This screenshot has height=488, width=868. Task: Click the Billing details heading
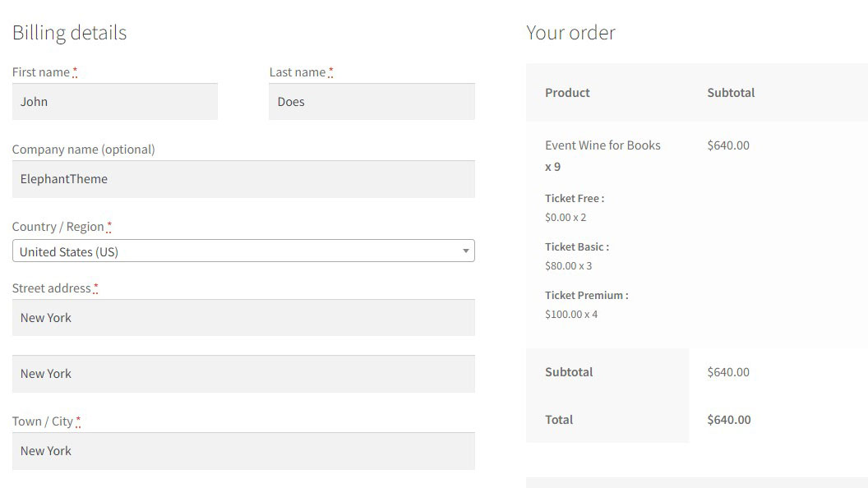(x=69, y=33)
